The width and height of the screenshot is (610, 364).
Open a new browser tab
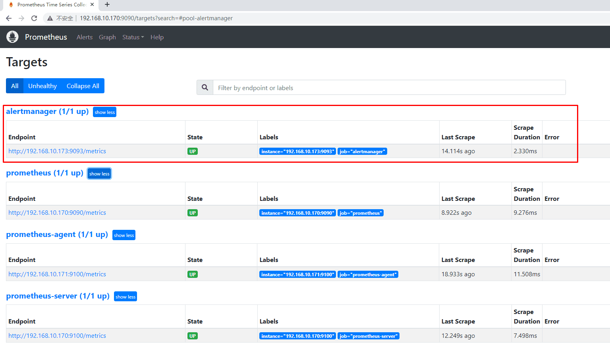tap(107, 5)
